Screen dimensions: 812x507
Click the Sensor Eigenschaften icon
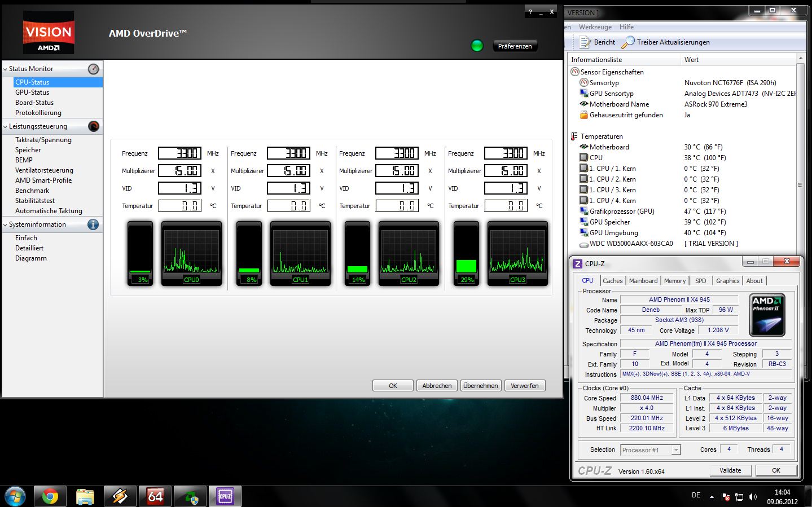[x=575, y=72]
